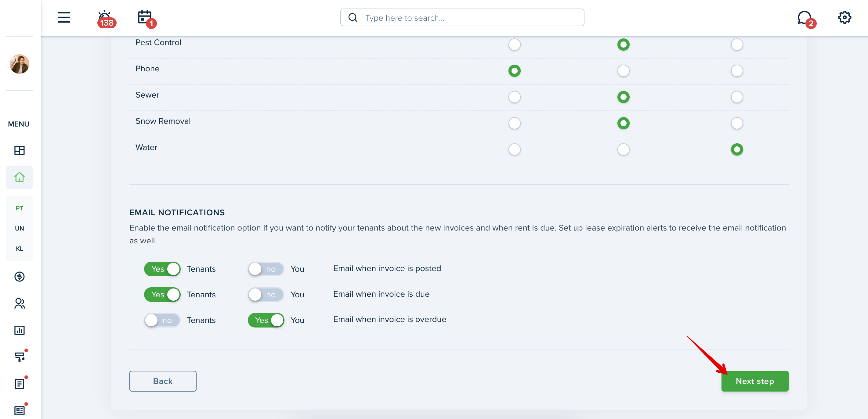Open the properties home icon in sidebar
The image size is (868, 419).
click(20, 177)
